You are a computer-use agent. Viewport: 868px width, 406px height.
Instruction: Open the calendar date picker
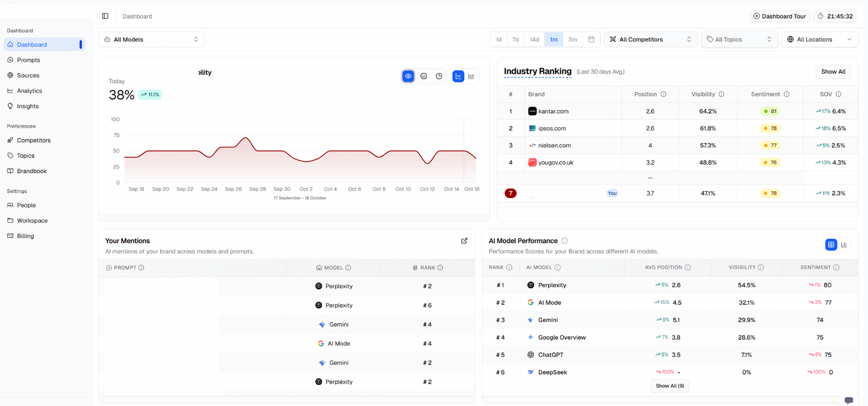(x=591, y=40)
